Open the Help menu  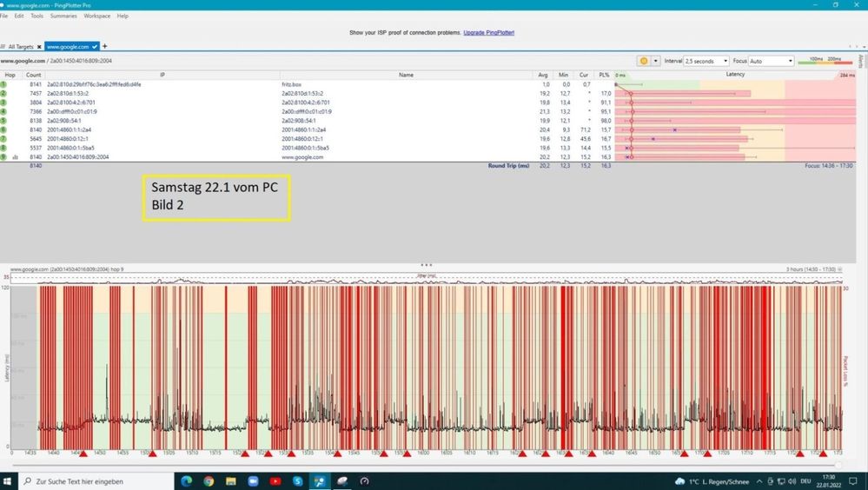click(123, 16)
